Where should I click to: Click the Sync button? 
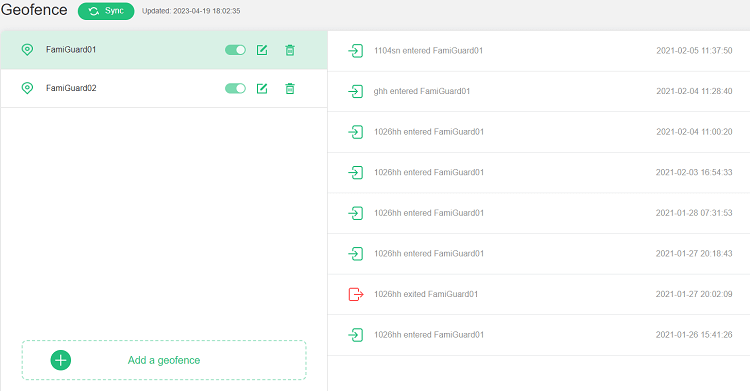click(106, 11)
